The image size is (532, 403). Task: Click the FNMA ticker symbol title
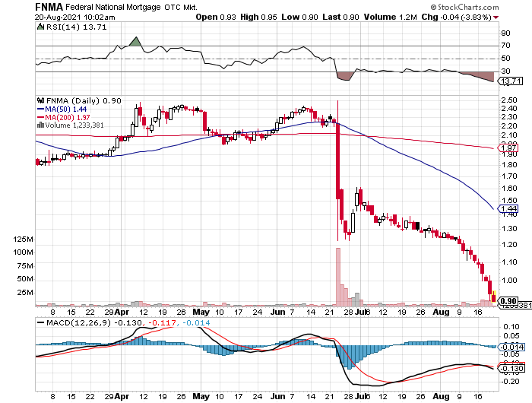pyautogui.click(x=49, y=7)
